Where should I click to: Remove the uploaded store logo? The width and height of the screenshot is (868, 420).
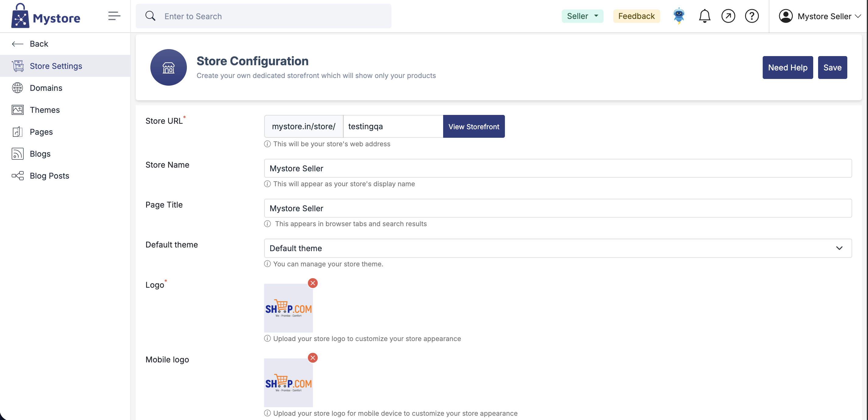313,283
